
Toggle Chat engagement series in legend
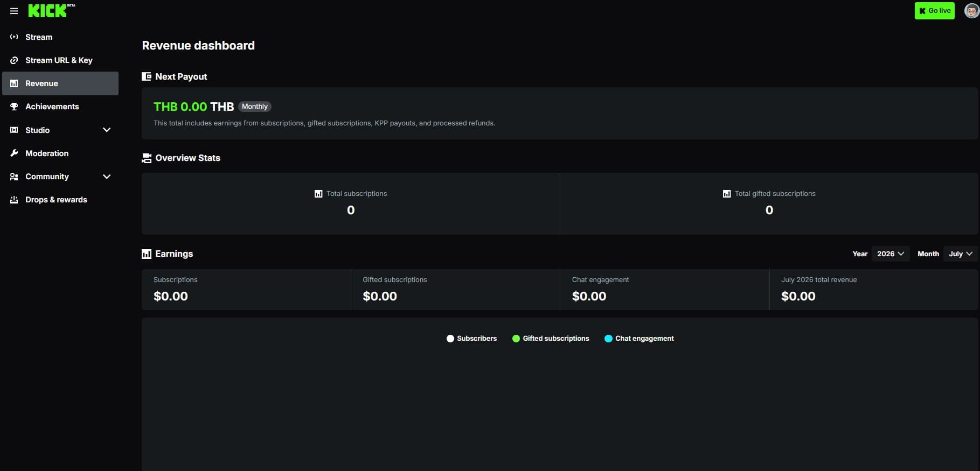pyautogui.click(x=639, y=339)
